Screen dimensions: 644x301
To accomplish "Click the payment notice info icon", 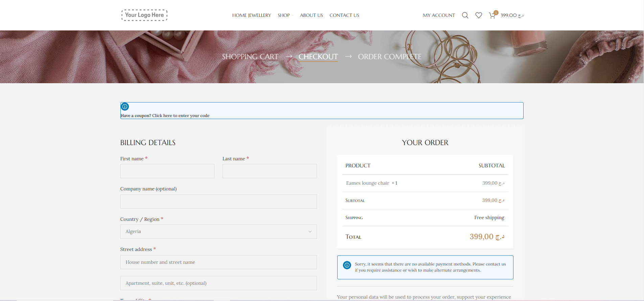I will tap(347, 265).
